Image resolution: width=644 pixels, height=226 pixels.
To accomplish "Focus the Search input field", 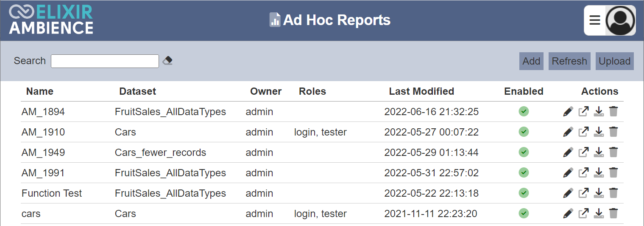I will [105, 61].
